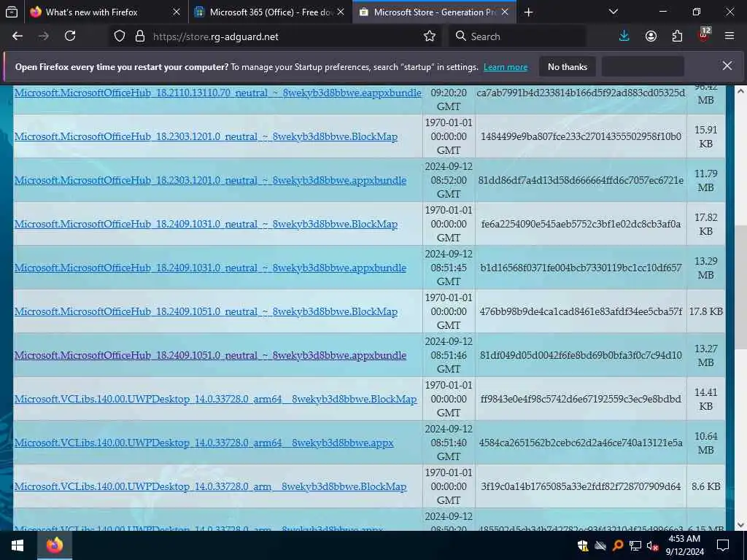747x560 pixels.
Task: Select hash 1484499e9ba807fce233c27014355502958f10b0
Action: tap(581, 136)
